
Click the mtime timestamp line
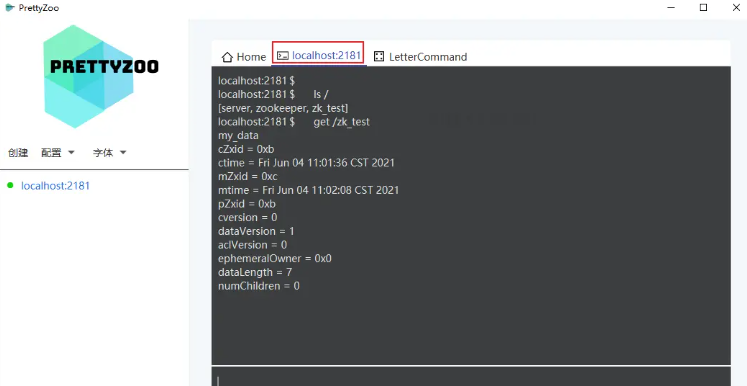click(308, 190)
